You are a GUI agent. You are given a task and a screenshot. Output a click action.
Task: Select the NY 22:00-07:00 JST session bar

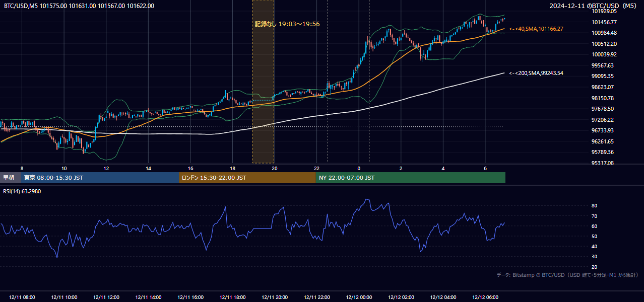[x=411, y=178]
